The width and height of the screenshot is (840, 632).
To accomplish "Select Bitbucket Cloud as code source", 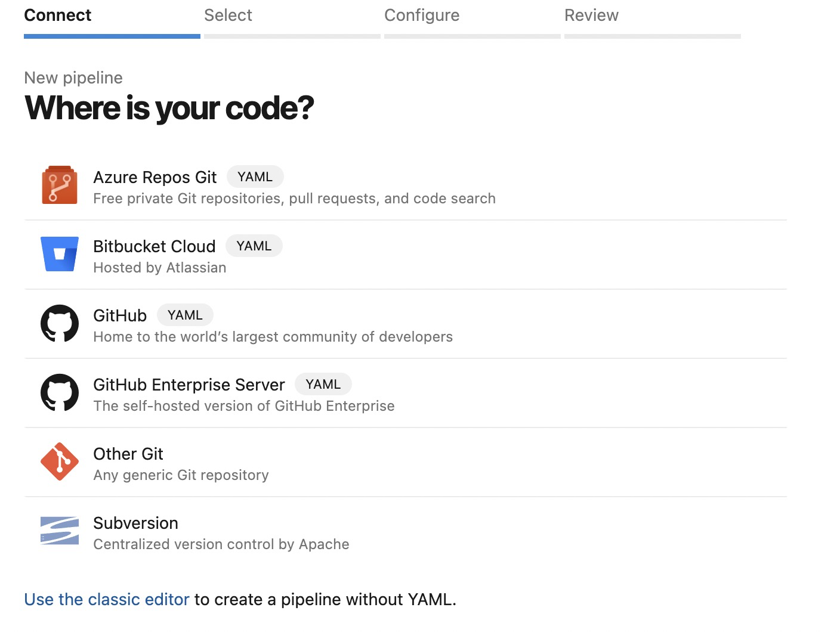I will [x=155, y=247].
